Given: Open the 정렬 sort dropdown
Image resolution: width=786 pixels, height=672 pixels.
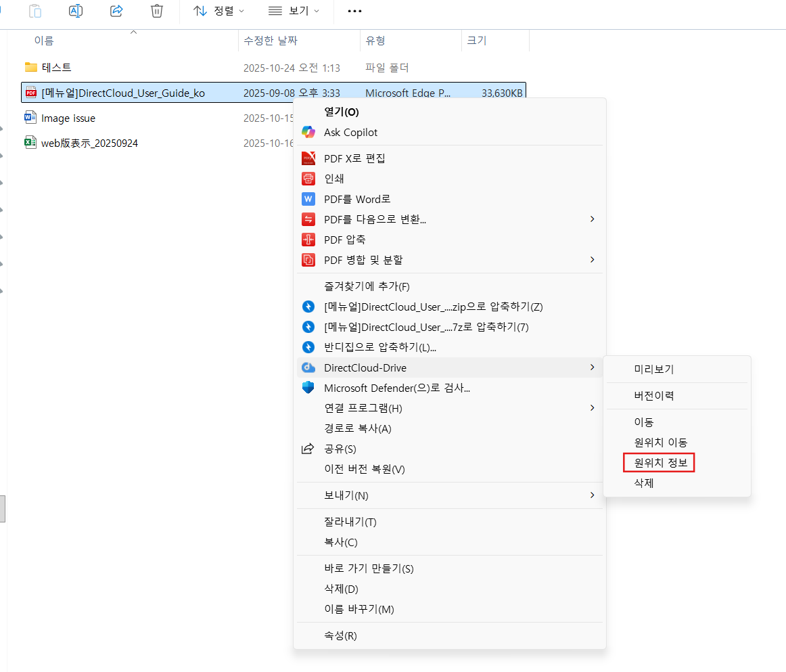Looking at the screenshot, I should point(218,11).
